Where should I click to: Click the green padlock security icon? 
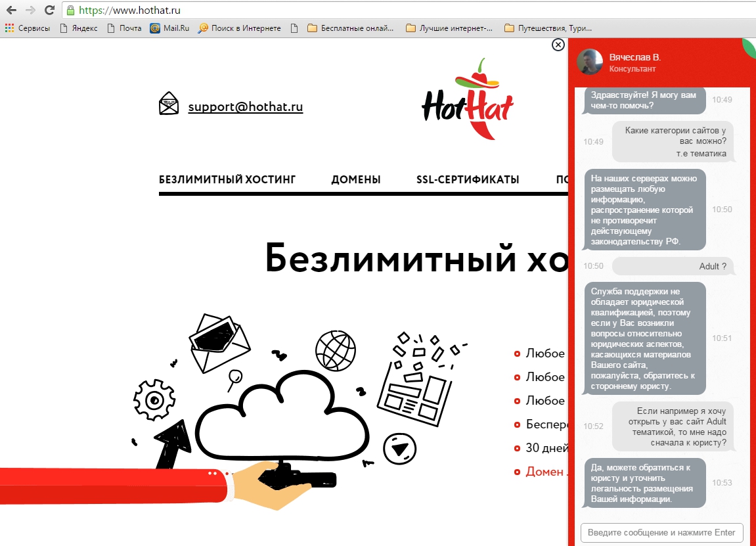[70, 10]
